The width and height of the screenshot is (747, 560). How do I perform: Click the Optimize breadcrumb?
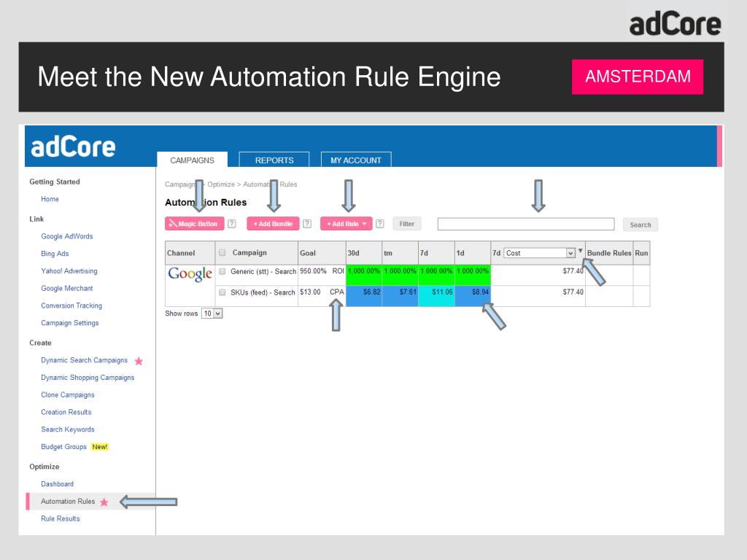pyautogui.click(x=221, y=184)
